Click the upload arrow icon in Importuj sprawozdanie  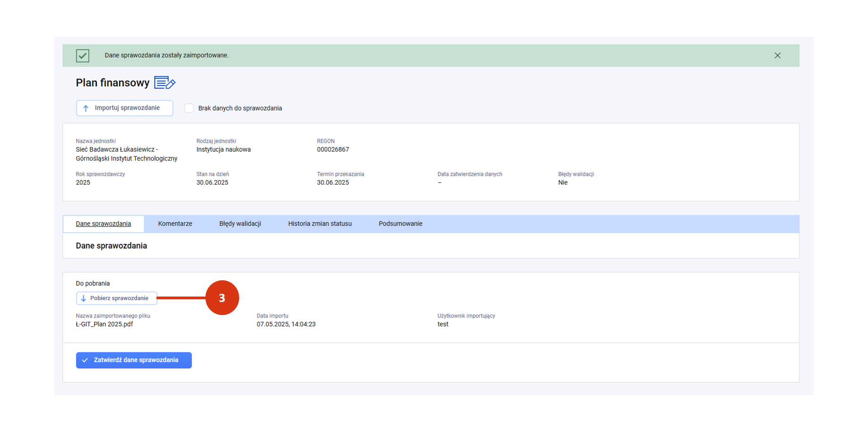(85, 108)
